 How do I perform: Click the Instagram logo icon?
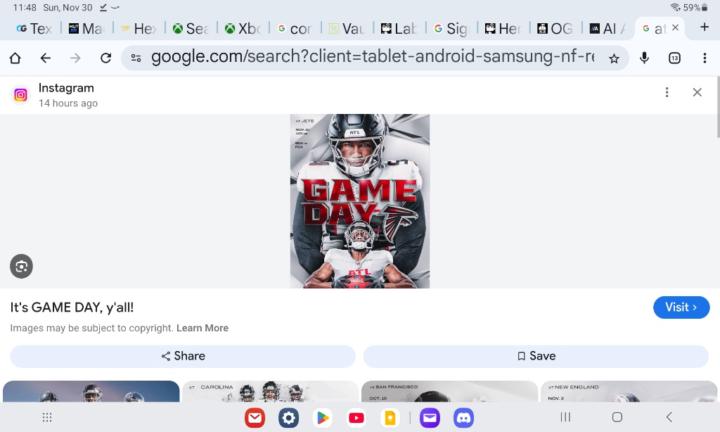21,95
